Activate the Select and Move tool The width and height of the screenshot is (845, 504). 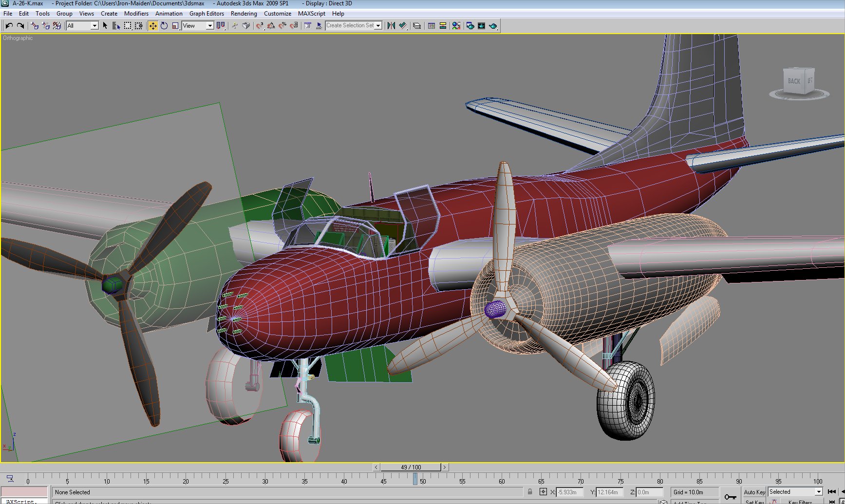[x=153, y=26]
